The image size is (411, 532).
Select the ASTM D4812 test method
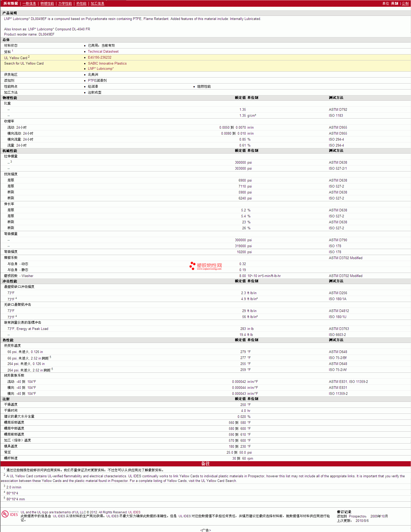[x=339, y=311]
